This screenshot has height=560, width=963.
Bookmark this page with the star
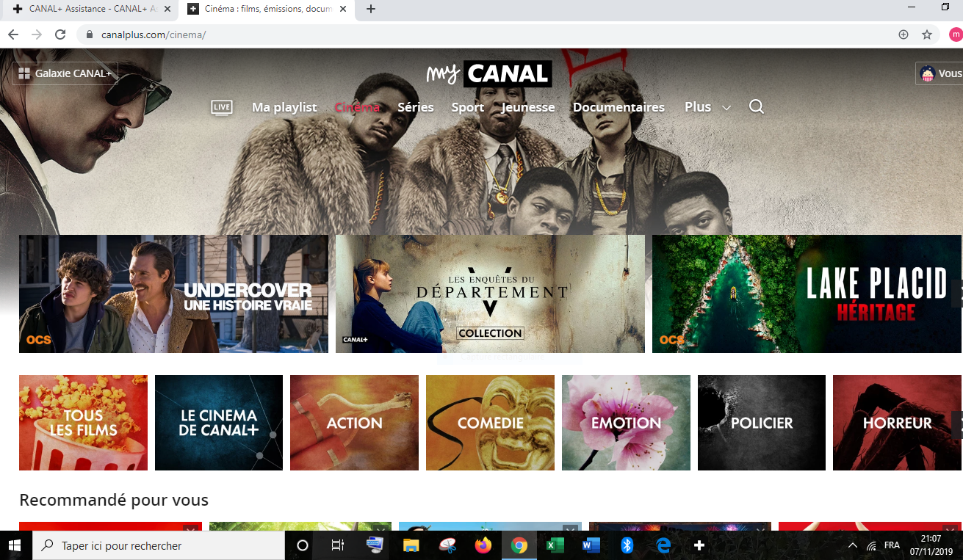927,34
